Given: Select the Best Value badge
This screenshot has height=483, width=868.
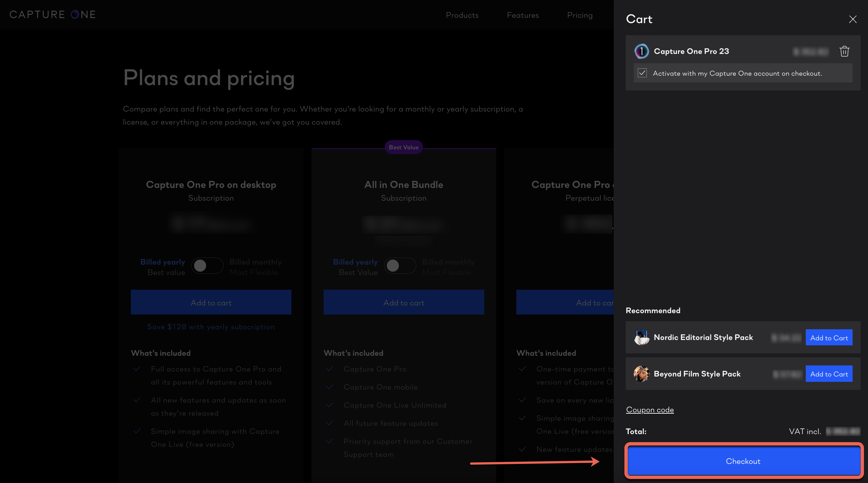Looking at the screenshot, I should point(404,147).
